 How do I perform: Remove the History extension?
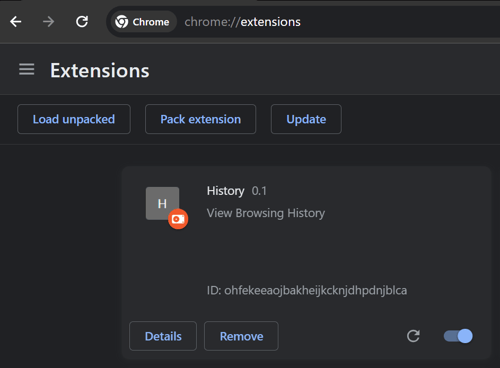[241, 336]
